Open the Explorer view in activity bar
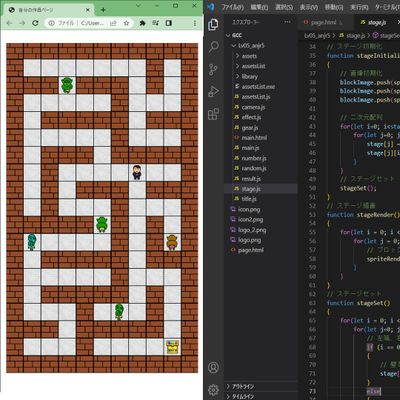 coord(213,25)
